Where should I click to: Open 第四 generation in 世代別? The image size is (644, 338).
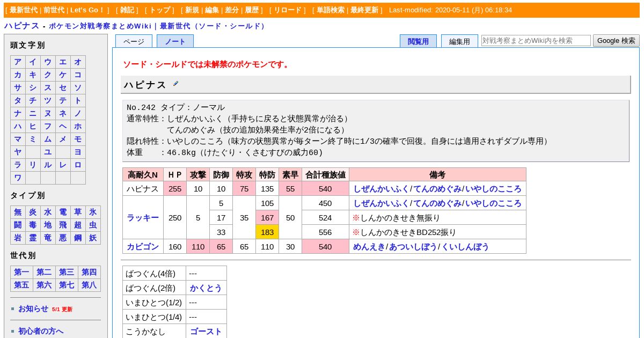89,272
